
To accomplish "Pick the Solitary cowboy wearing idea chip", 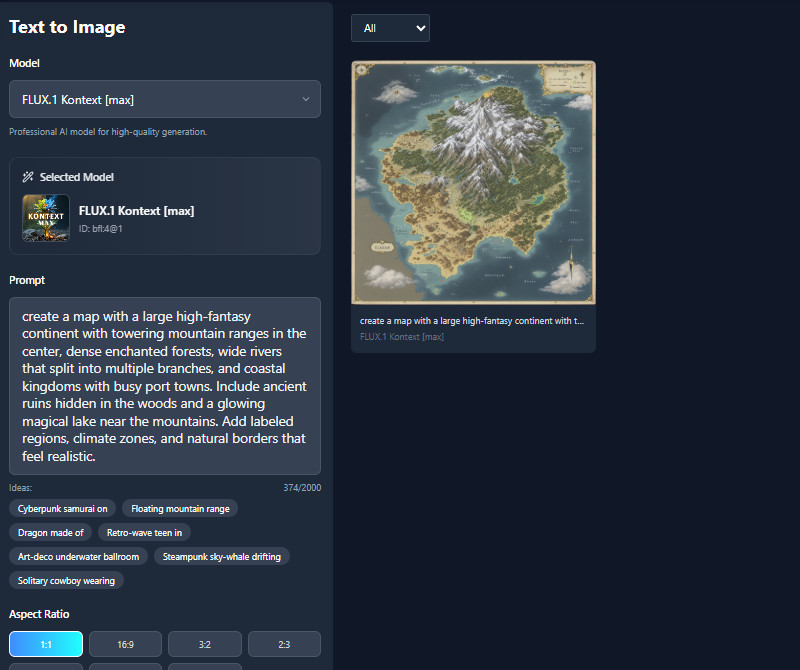I will point(66,581).
